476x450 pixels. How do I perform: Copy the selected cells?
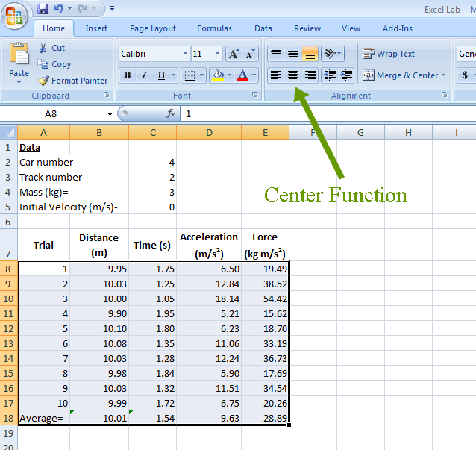[x=54, y=64]
